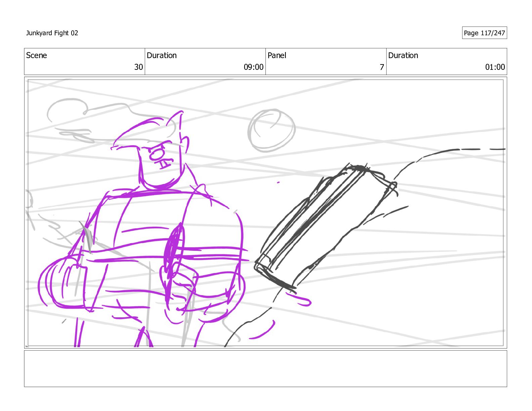Image resolution: width=532 pixels, height=411 pixels.
Task: Click the scene number value '30'
Action: point(138,67)
